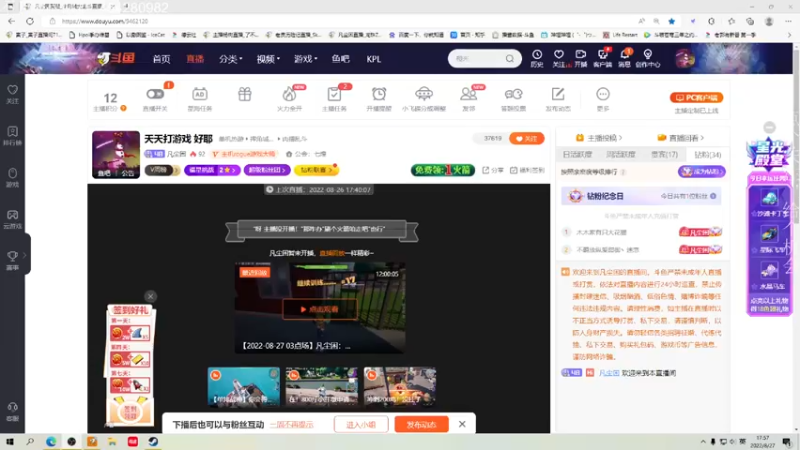The height and width of the screenshot is (450, 800).
Task: Open 云游戏 gamepad icon in left sidebar
Action: coord(12,219)
